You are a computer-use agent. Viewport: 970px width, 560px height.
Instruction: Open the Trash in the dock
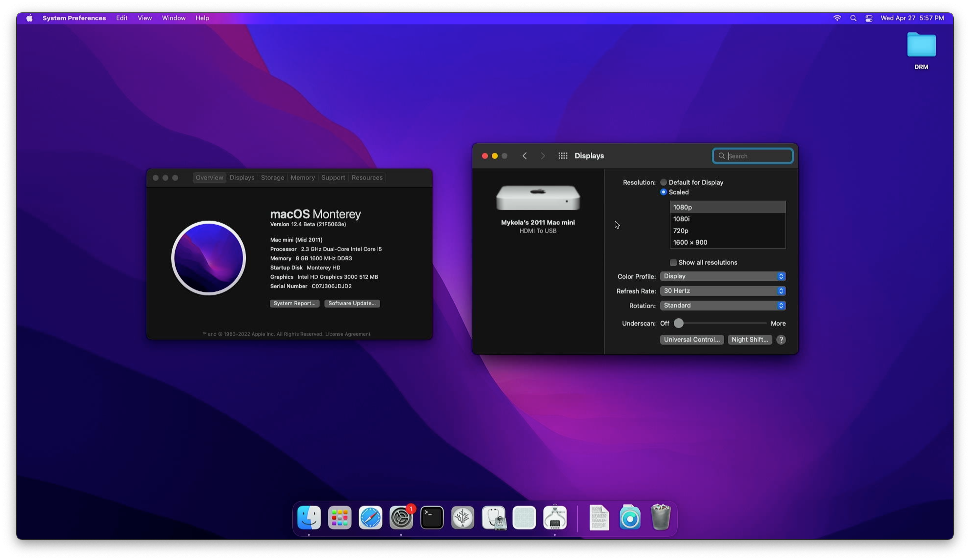point(660,518)
